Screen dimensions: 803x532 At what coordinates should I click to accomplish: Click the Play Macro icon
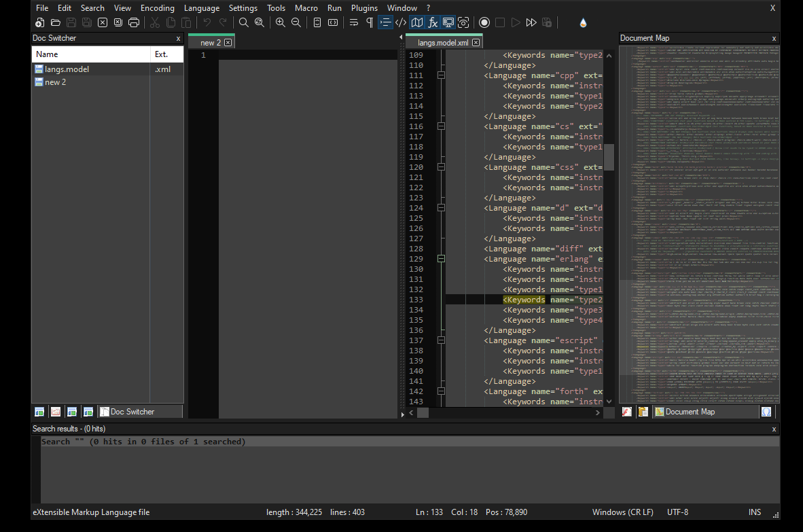point(515,22)
